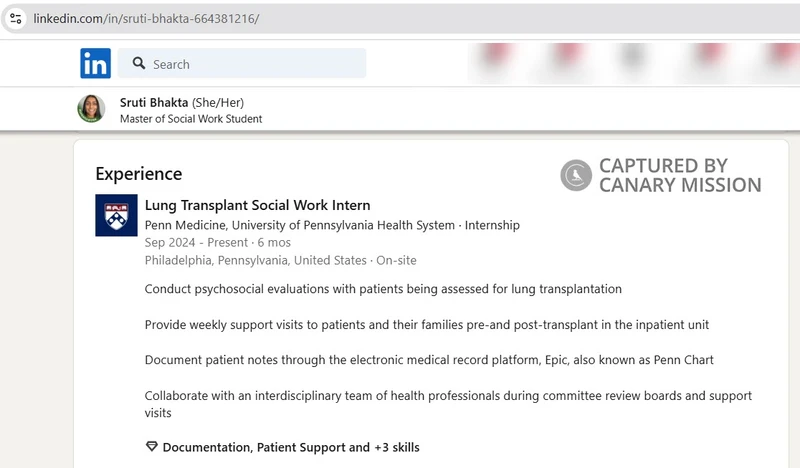Click the Captured by Canary Mission text
This screenshot has width=800, height=468.
tap(679, 175)
